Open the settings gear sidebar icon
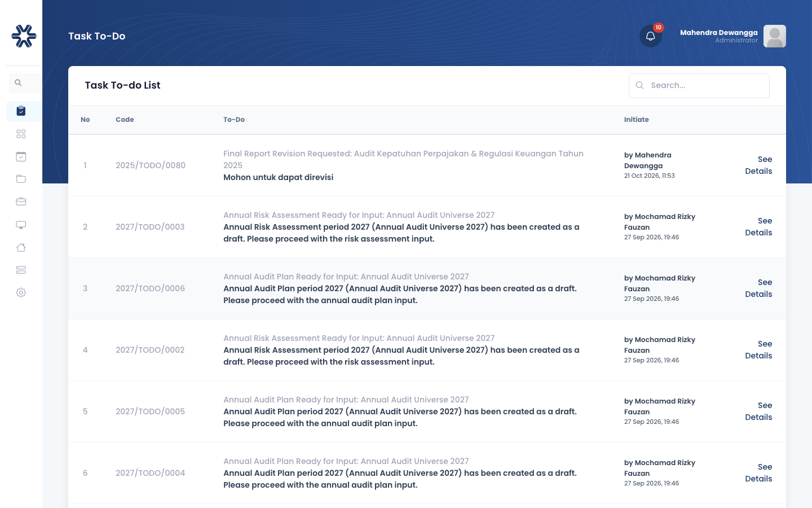This screenshot has height=508, width=812. coord(21,292)
